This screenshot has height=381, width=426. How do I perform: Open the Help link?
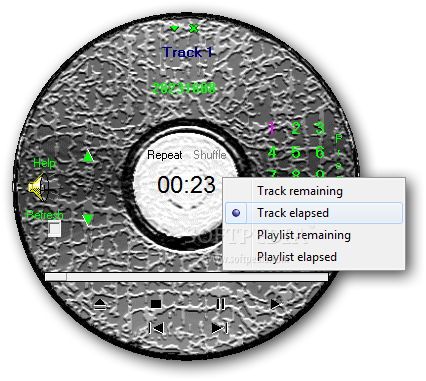click(44, 163)
